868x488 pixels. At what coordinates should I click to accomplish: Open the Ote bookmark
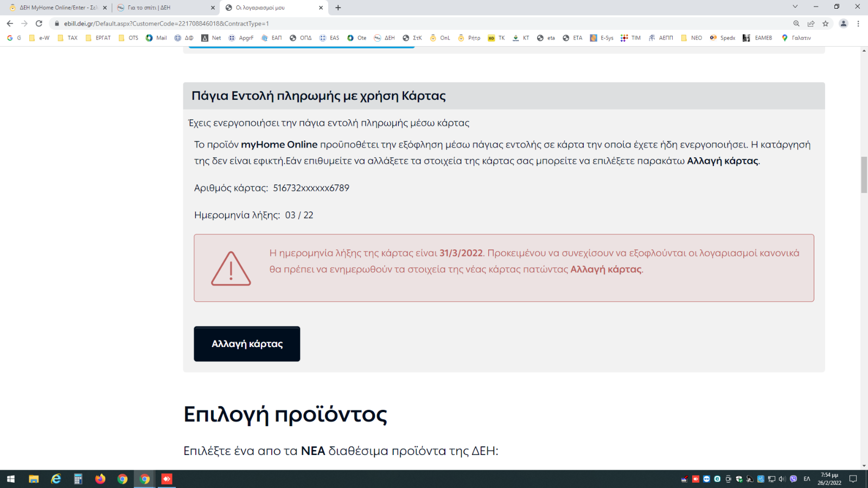click(x=357, y=38)
